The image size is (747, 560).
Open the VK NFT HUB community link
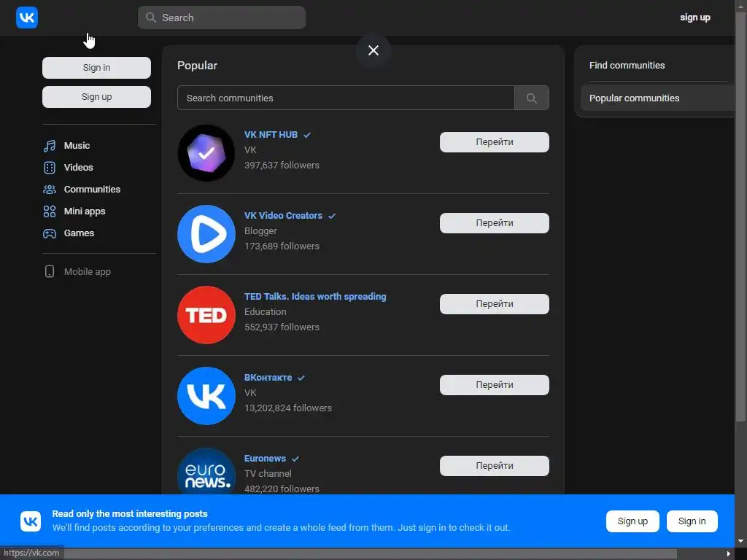click(x=271, y=135)
